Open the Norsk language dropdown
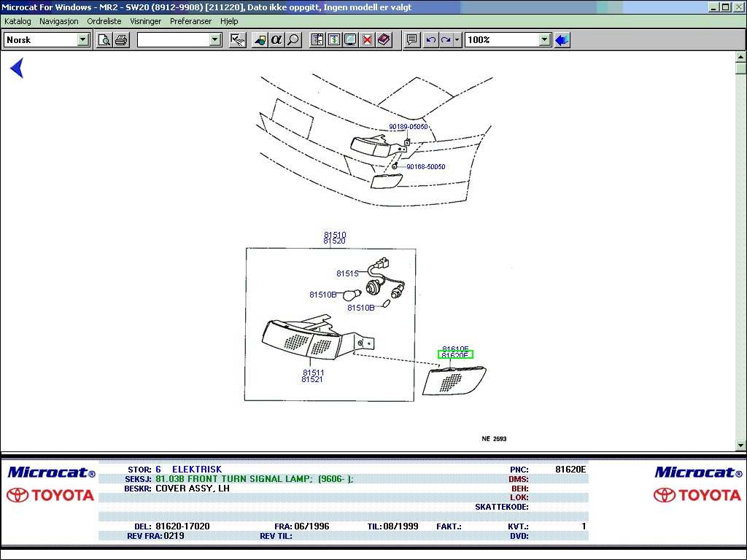The width and height of the screenshot is (747, 560). coord(83,40)
